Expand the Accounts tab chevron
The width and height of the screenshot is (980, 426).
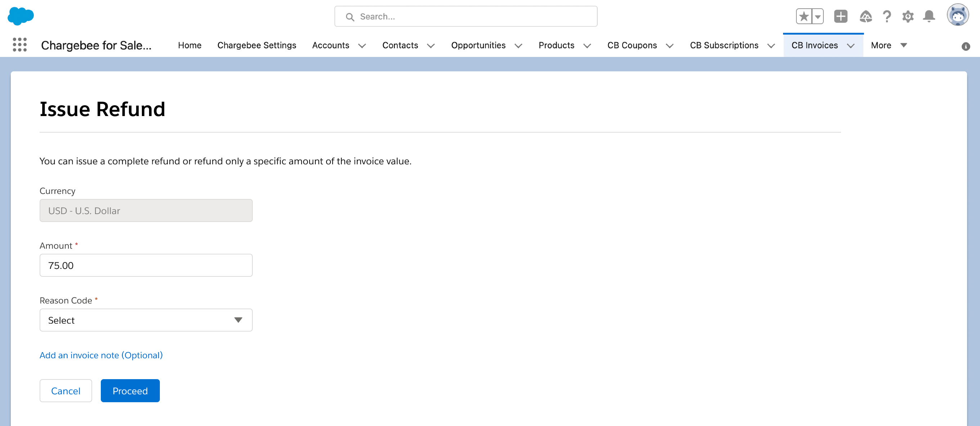[362, 46]
